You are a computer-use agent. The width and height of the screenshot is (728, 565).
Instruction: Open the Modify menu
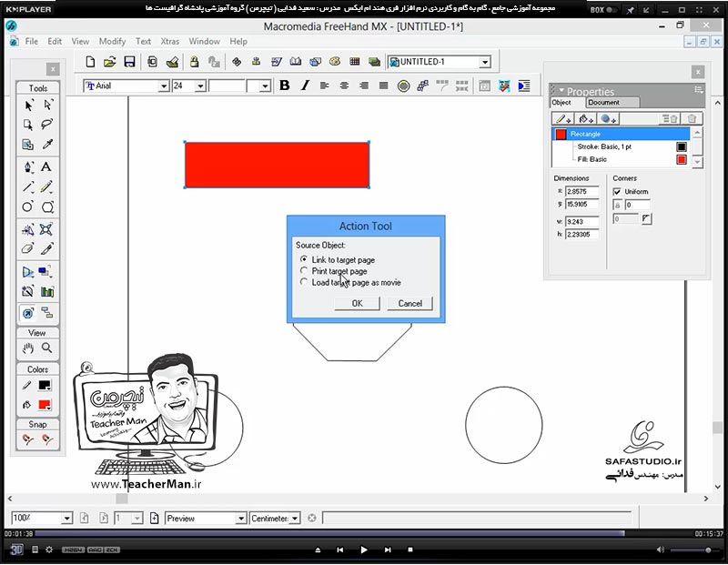[112, 41]
